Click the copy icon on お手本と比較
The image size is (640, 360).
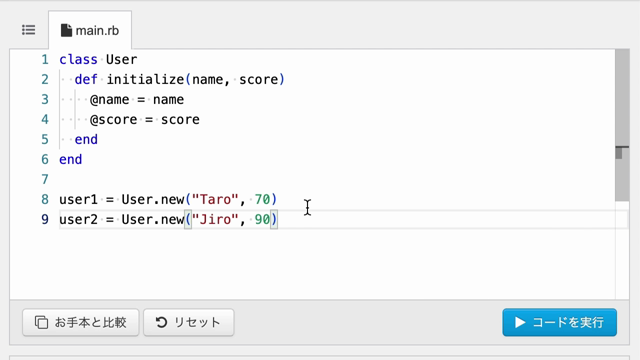[41, 322]
